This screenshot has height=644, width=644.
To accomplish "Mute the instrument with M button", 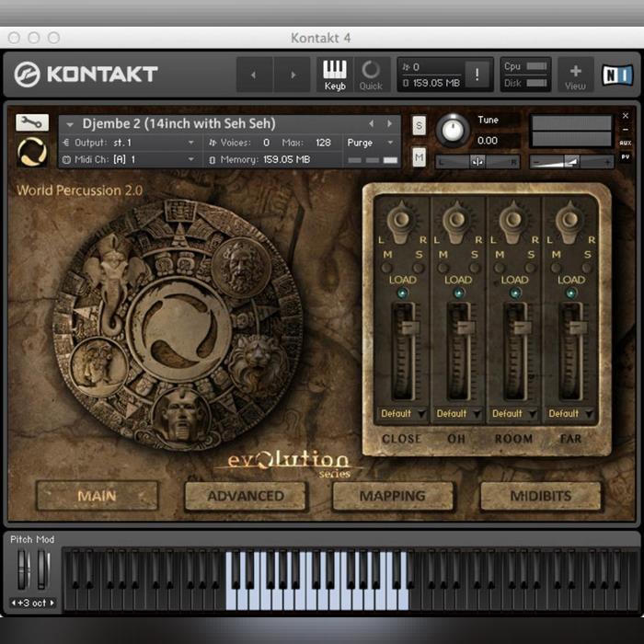I will point(420,157).
